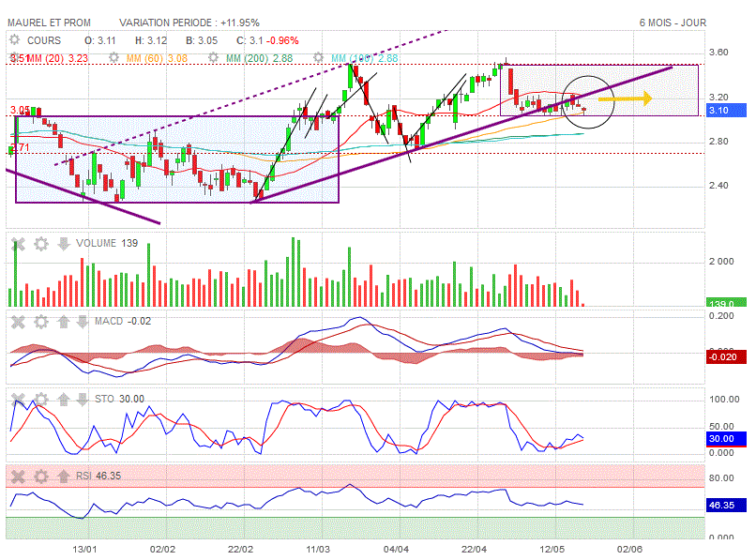This screenshot has width=756, height=560.
Task: Click the MM (60) 3.08 label
Action: [157, 58]
